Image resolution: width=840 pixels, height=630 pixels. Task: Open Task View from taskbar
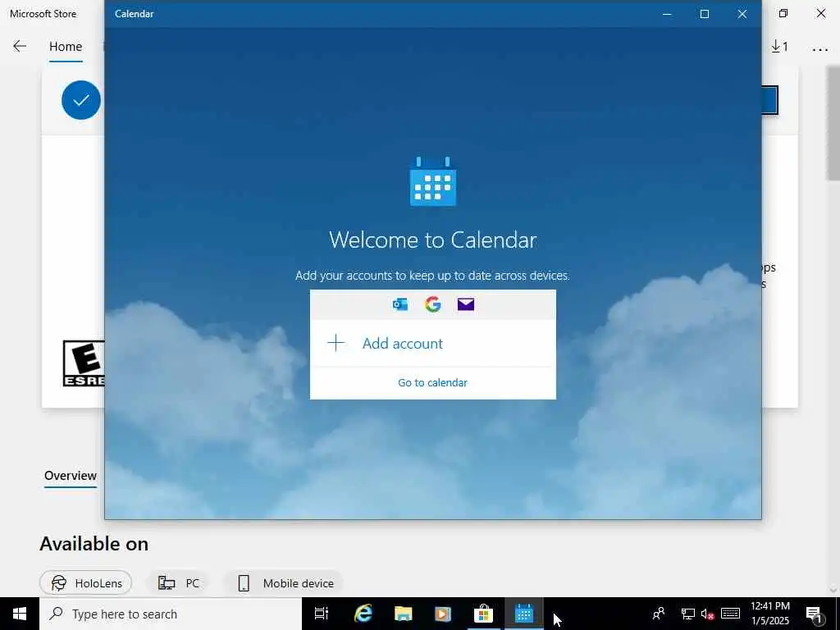[322, 614]
